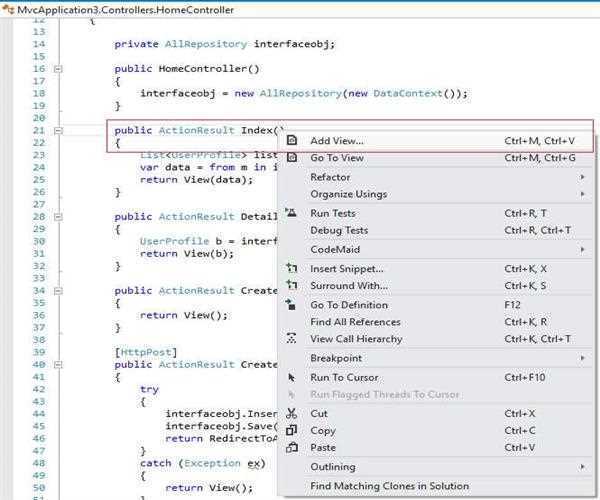600x500 pixels.
Task: Expand the Refactor submenu arrow
Action: 582,177
